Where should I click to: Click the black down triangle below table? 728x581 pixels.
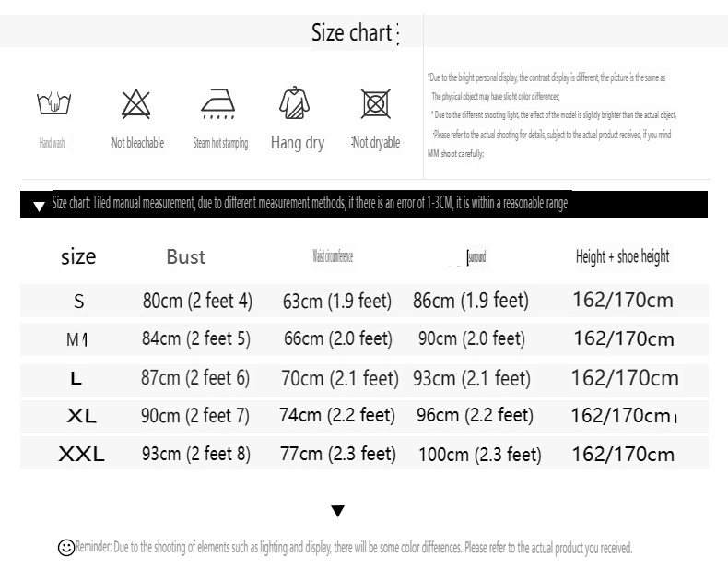click(337, 510)
